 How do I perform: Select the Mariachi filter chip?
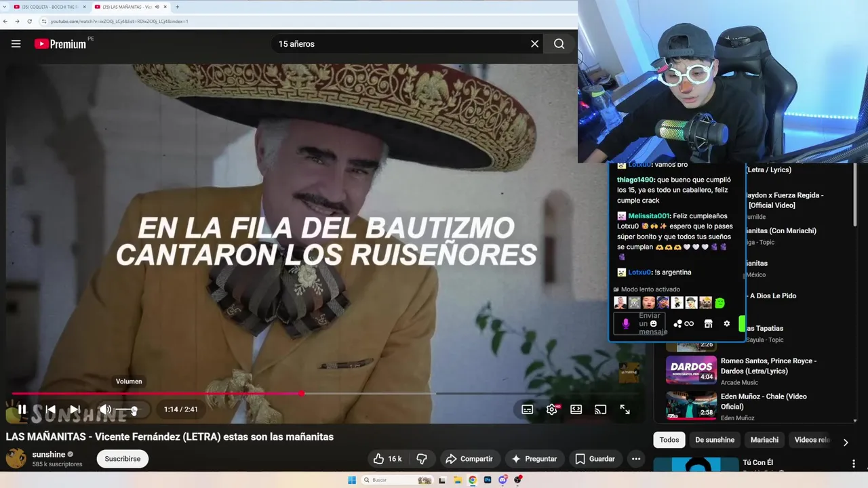click(764, 440)
